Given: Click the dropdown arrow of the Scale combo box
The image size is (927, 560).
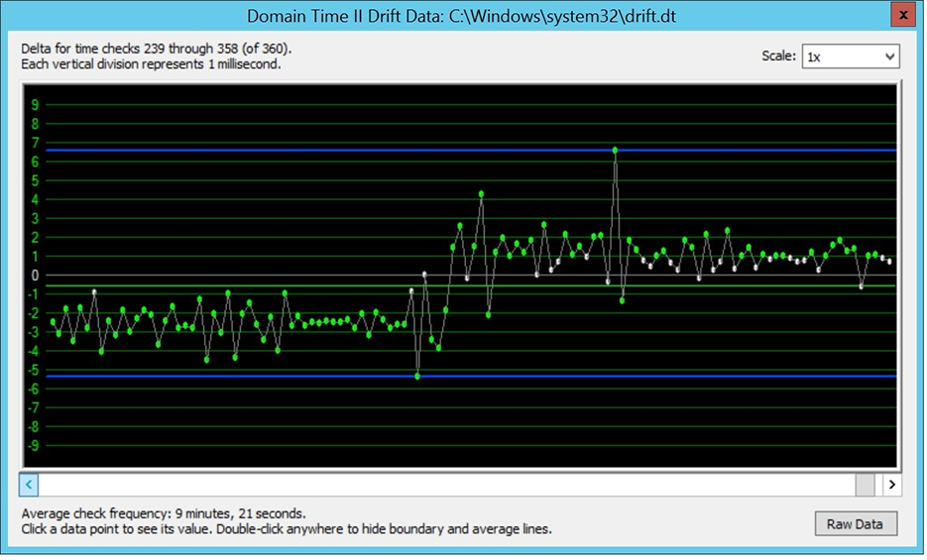Looking at the screenshot, I should [x=889, y=56].
